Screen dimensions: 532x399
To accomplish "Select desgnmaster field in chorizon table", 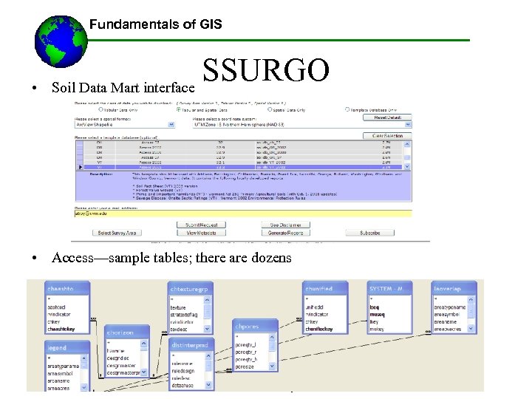I will 121,366.
